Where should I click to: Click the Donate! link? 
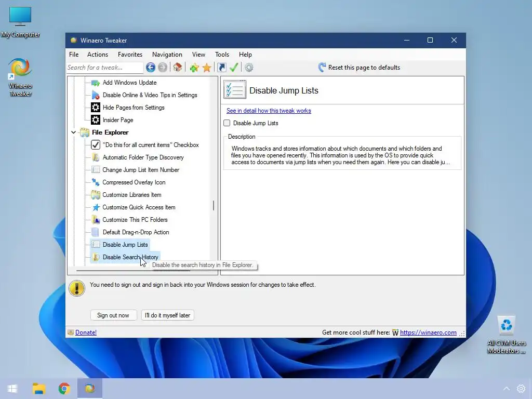pos(86,332)
